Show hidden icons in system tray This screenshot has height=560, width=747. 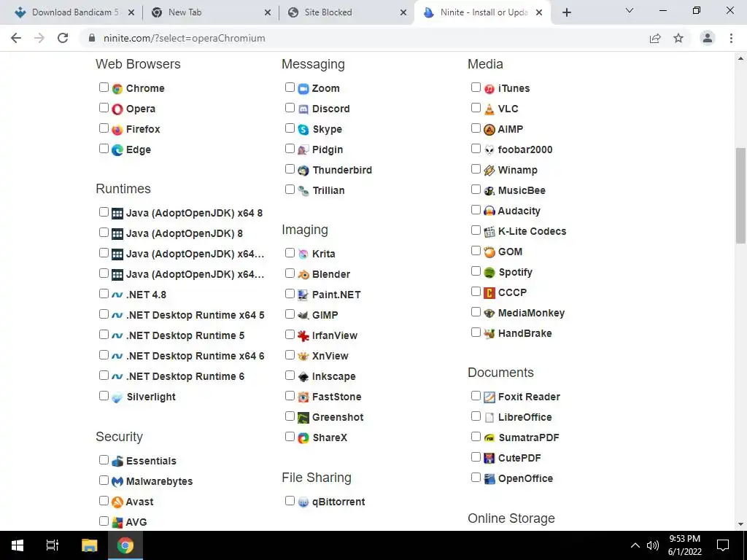635,545
